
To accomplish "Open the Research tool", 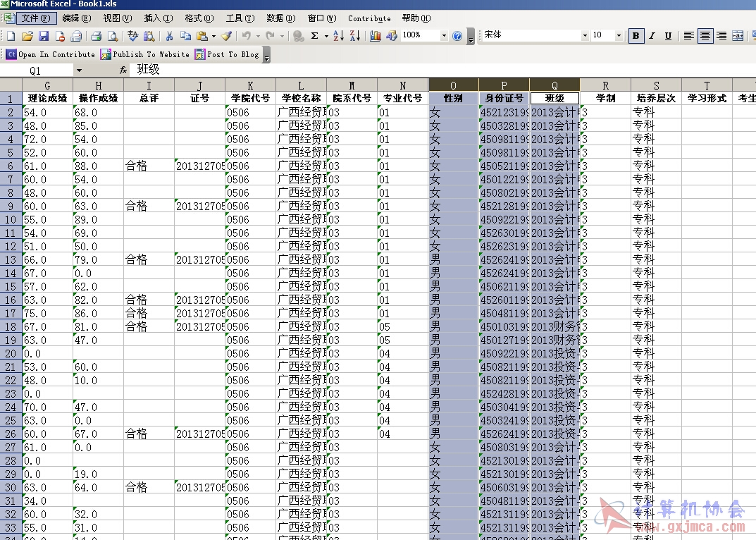I will pyautogui.click(x=149, y=36).
